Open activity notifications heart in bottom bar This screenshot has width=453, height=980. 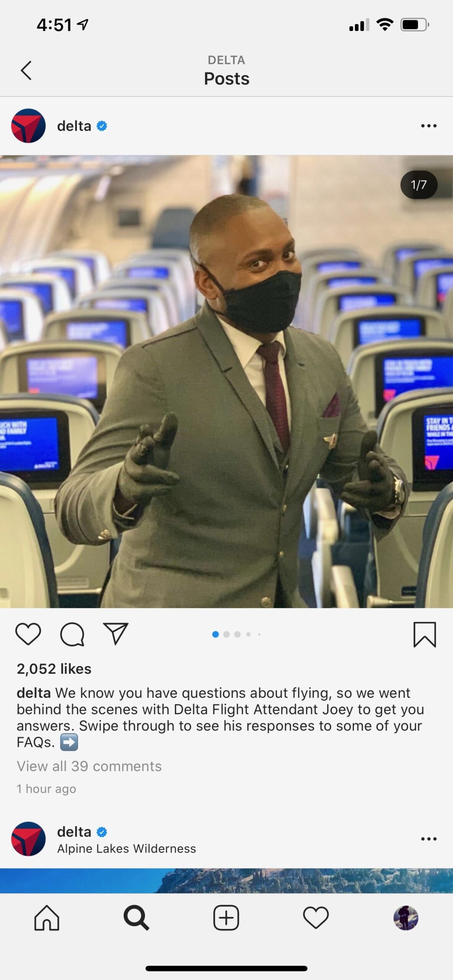[x=316, y=918]
